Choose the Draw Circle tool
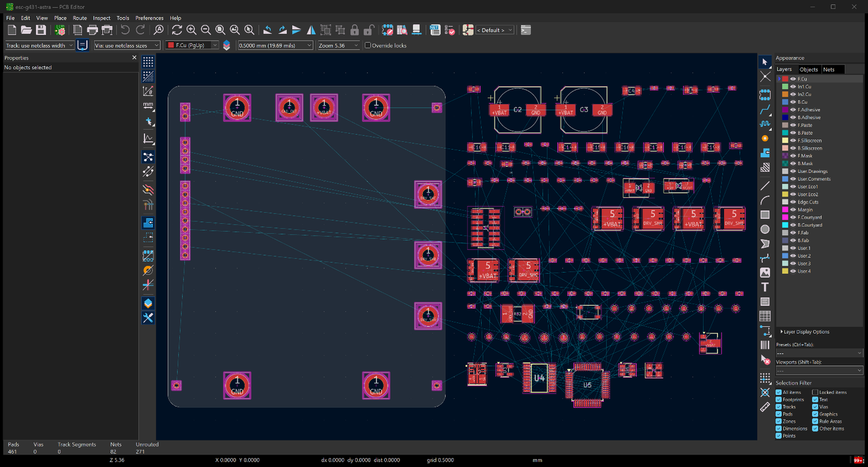This screenshot has height=467, width=868. [x=765, y=229]
